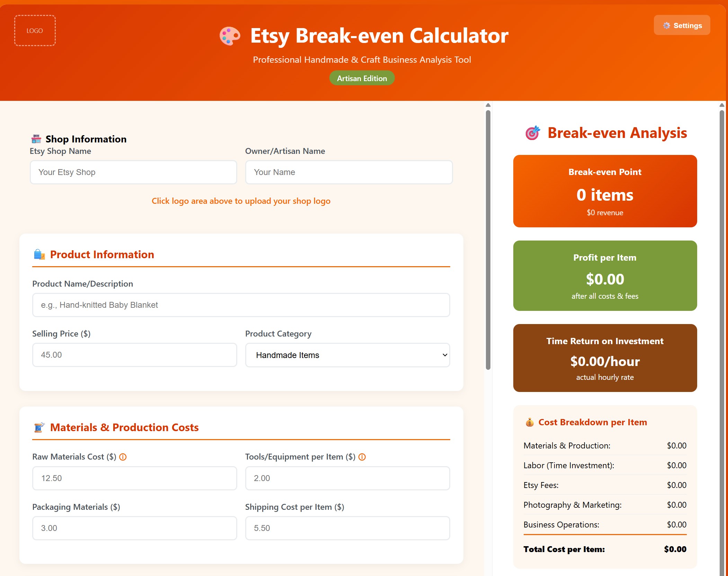This screenshot has height=576, width=728.
Task: Click the logo upload instruction link
Action: [241, 201]
